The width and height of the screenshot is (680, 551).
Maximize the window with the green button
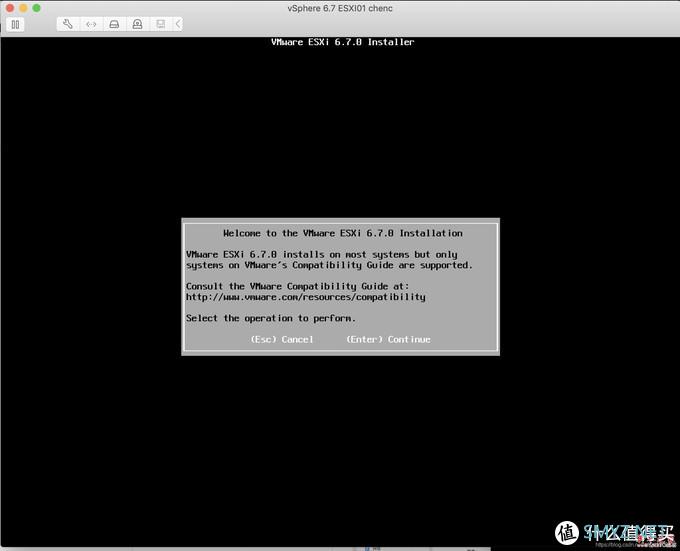[36, 8]
